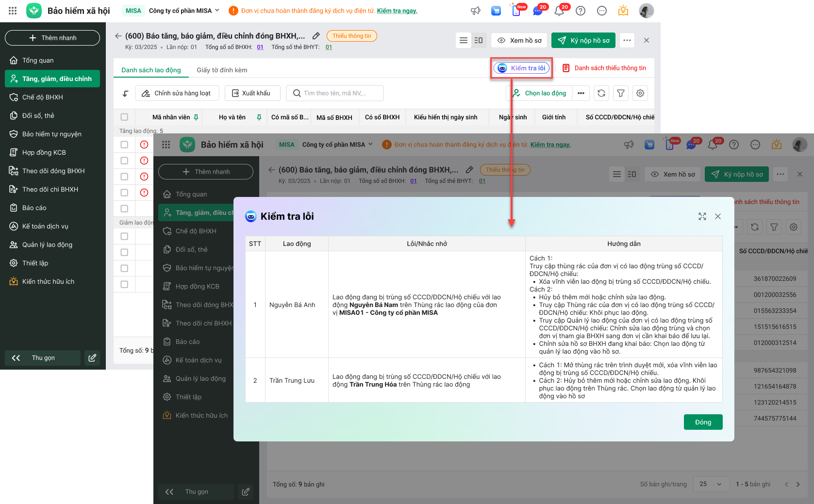Tick the first row checkbox under Giảm lao động

click(x=124, y=236)
